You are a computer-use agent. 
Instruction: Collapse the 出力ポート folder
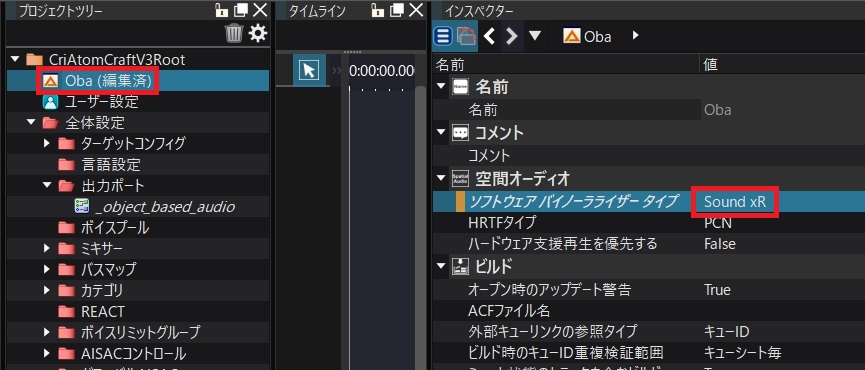click(47, 186)
